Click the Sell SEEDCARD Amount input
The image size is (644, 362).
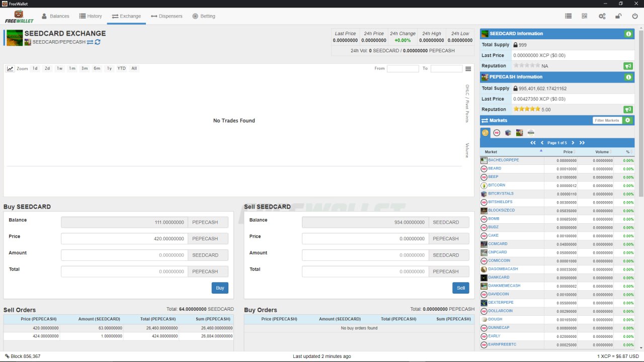pos(365,255)
